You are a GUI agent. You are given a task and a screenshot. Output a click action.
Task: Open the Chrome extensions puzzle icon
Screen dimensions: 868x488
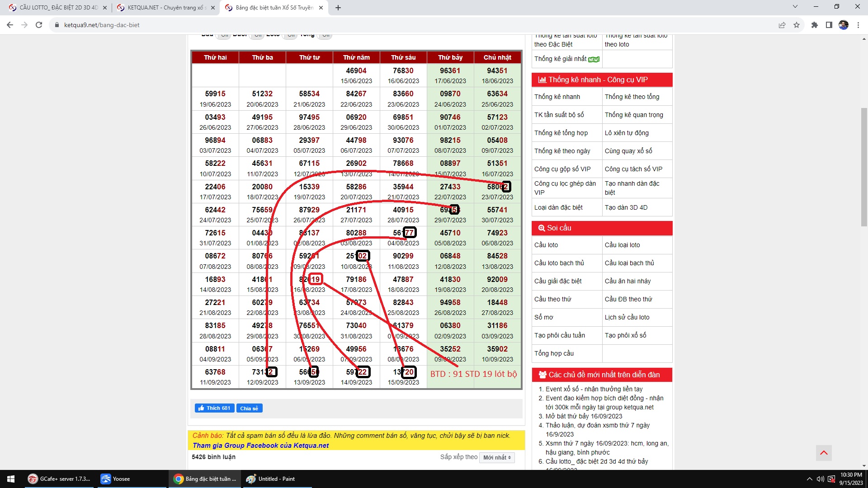(815, 25)
